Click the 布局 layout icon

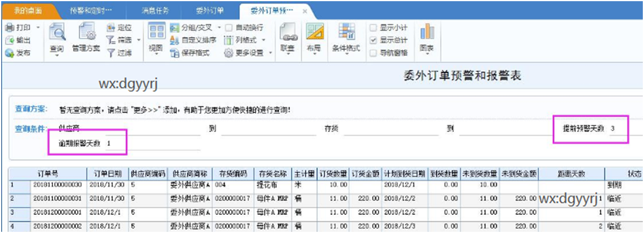click(x=314, y=32)
